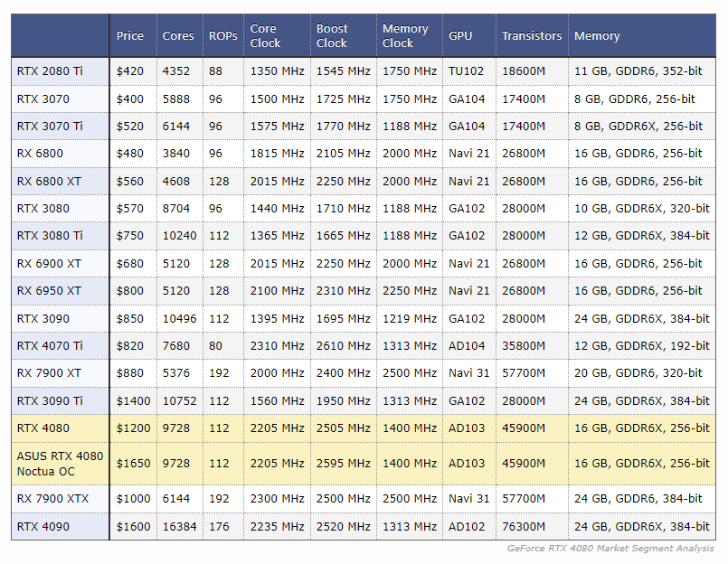Image resolution: width=728 pixels, height=564 pixels.
Task: Click the highlighted RTX 4080 row name
Action: pos(43,428)
